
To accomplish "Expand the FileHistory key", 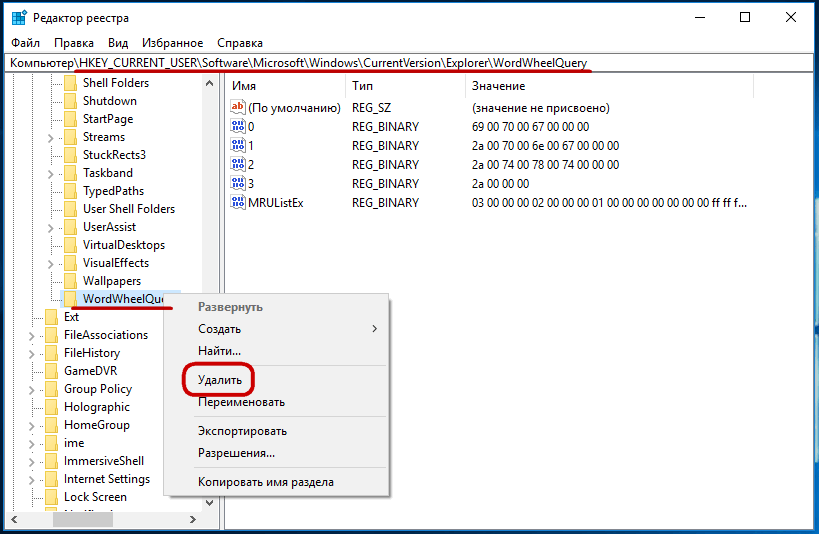I will 32,354.
